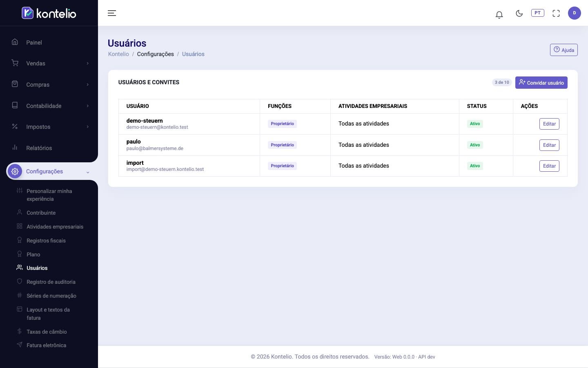
Task: Click the Vendas cart icon
Action: [x=15, y=63]
